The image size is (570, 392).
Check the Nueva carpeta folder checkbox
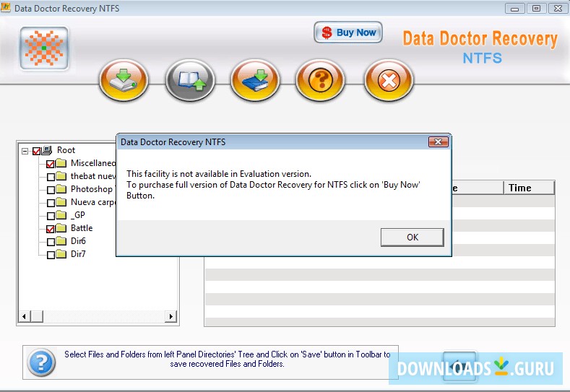click(x=51, y=203)
